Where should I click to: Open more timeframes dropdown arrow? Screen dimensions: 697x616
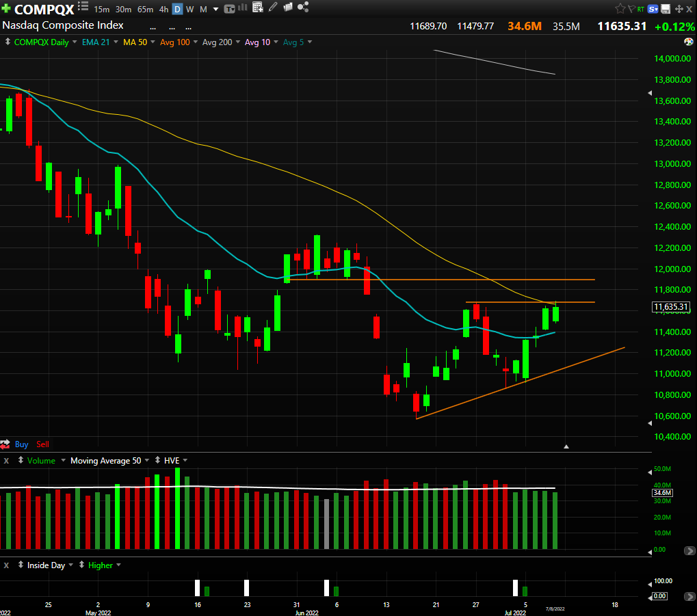215,10
